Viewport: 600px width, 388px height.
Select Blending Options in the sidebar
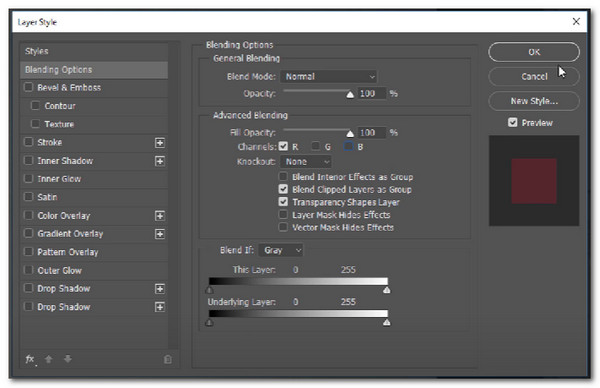click(x=94, y=70)
